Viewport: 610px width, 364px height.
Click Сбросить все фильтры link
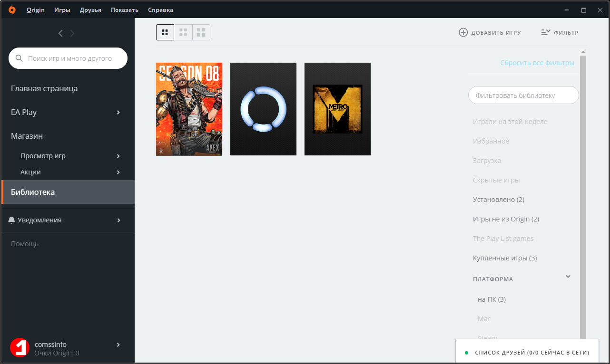[x=537, y=63]
